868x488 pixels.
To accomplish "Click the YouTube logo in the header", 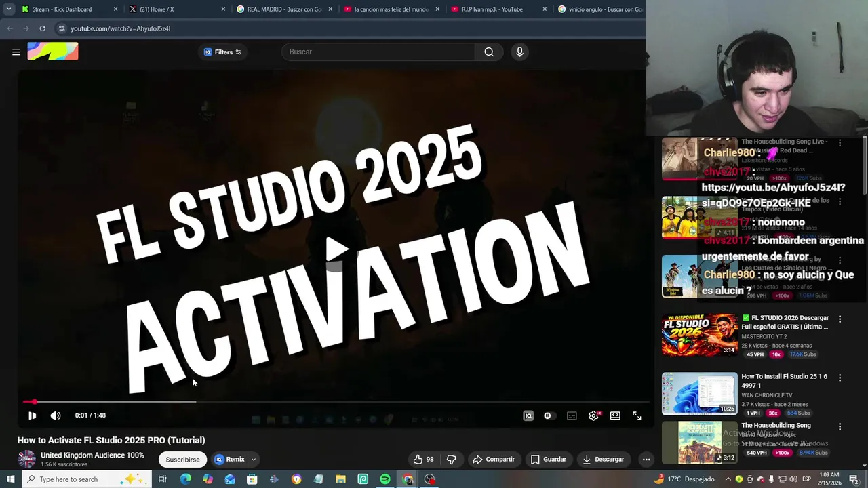I will (x=53, y=52).
